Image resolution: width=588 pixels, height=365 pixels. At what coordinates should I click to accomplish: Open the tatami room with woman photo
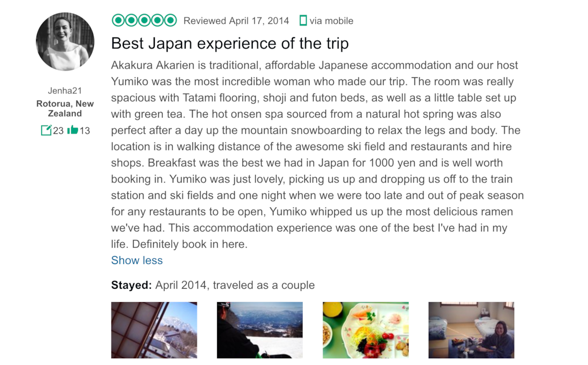471,330
